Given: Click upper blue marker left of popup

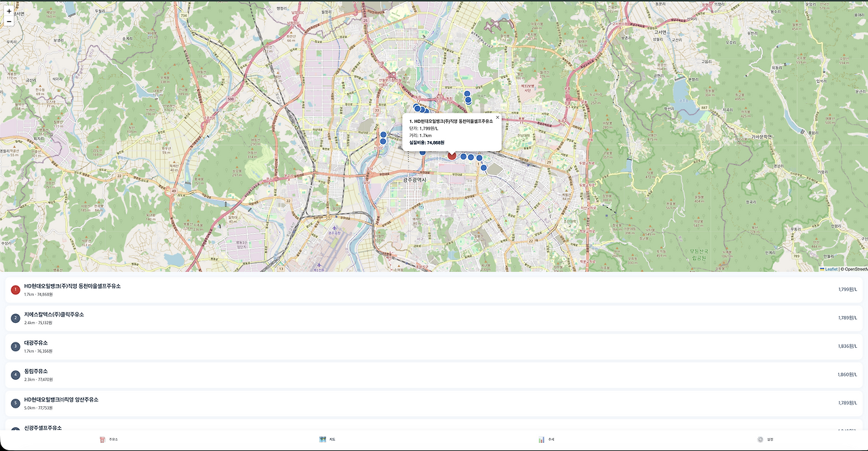Looking at the screenshot, I should coord(383,135).
